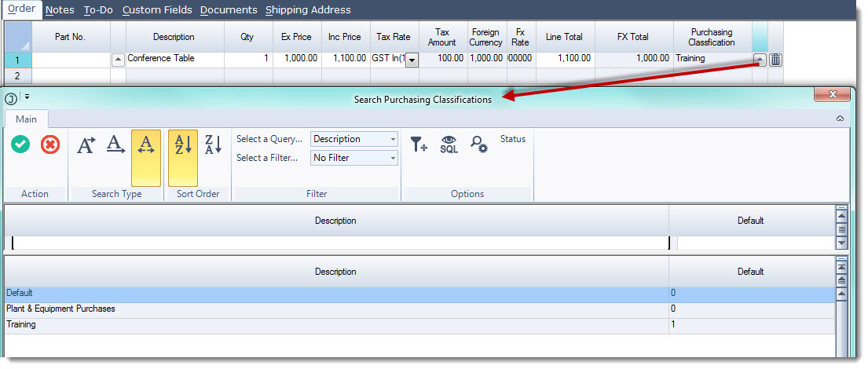Click the Default column filter input field
Screen dimensions: 868x369
pos(756,243)
